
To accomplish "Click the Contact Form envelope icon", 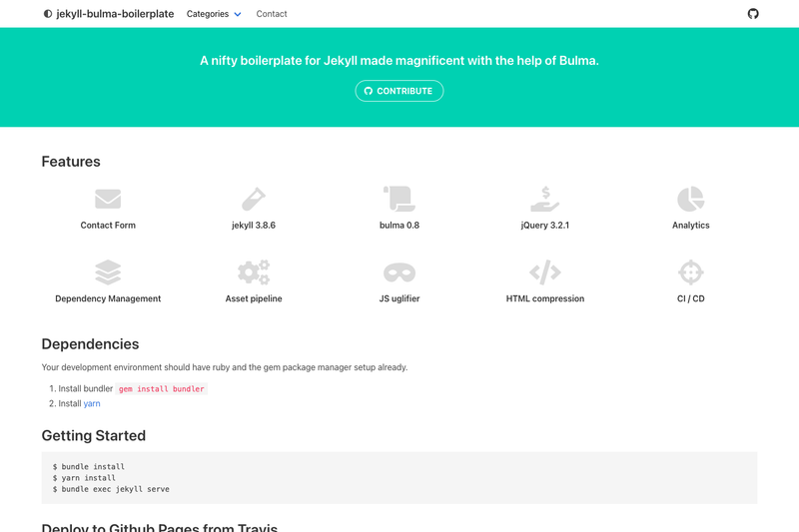I will pyautogui.click(x=108, y=199).
